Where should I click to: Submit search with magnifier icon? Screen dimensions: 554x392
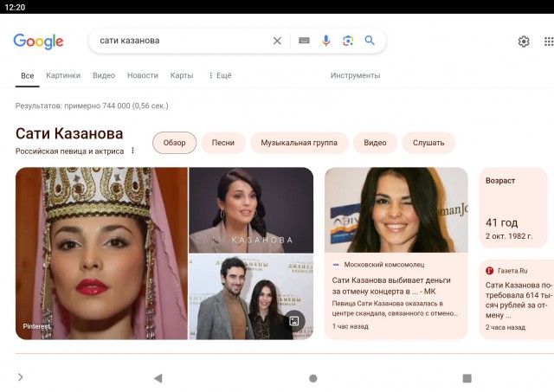(370, 41)
